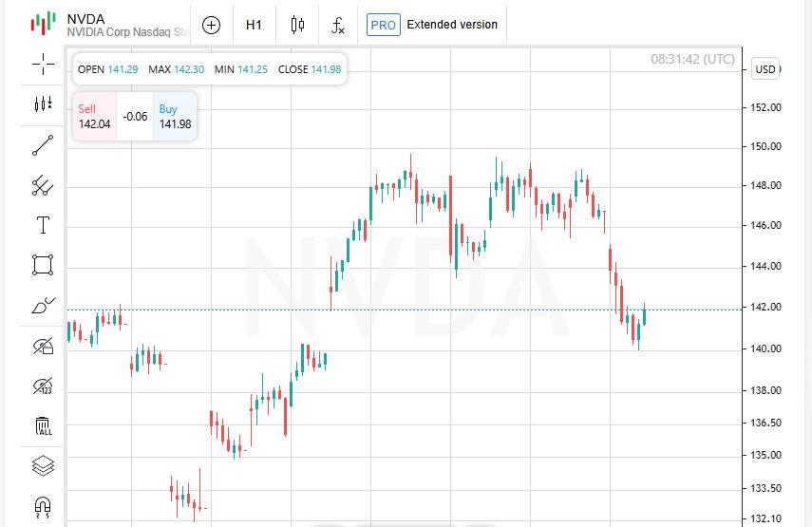Image resolution: width=812 pixels, height=527 pixels.
Task: Select the rectangle shape tool
Action: click(x=43, y=265)
